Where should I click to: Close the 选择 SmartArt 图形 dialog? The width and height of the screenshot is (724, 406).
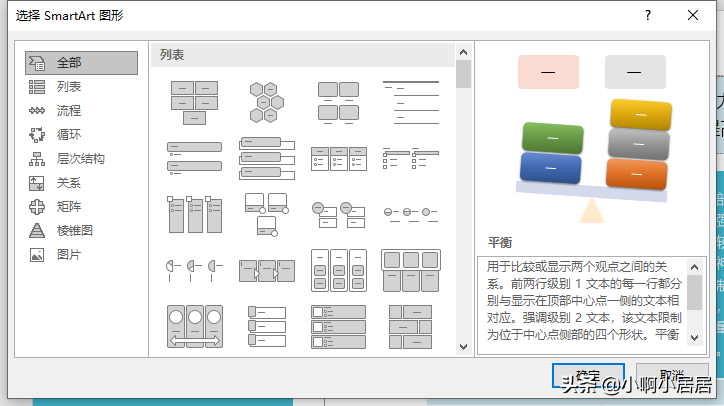693,15
